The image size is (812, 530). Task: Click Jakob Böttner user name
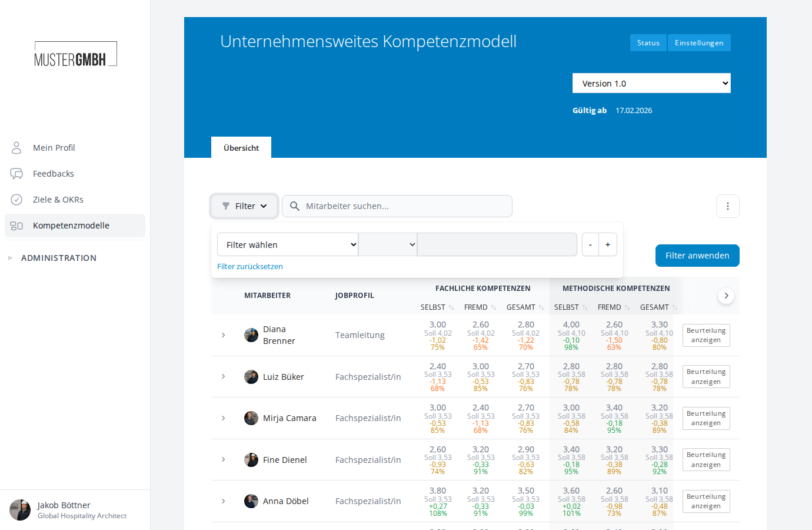pos(64,505)
